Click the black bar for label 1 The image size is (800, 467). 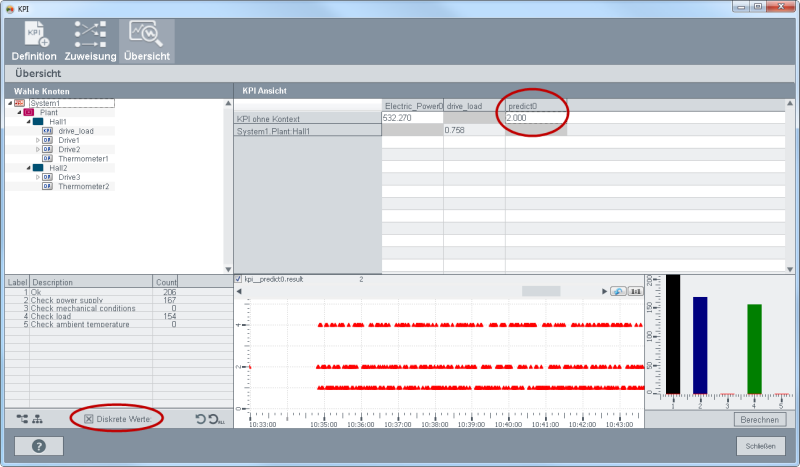click(673, 335)
